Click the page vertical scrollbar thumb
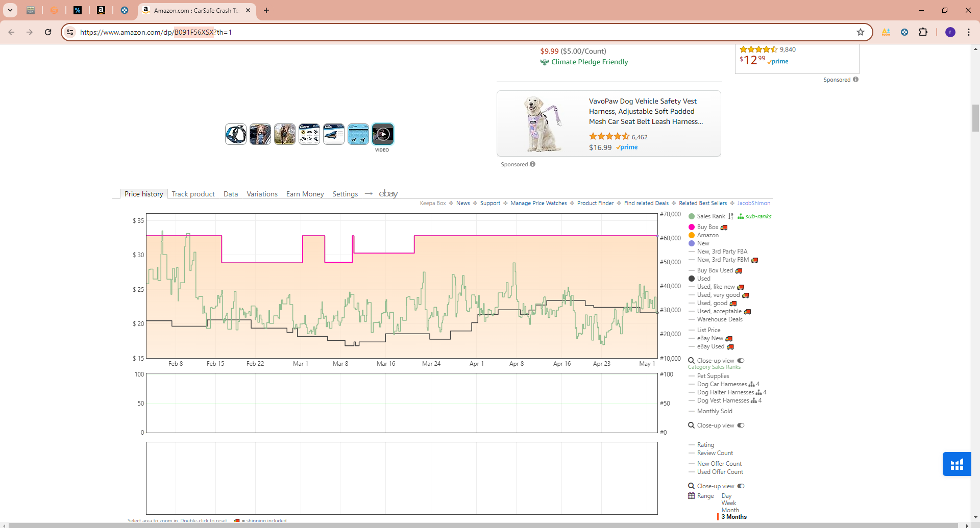 975,118
